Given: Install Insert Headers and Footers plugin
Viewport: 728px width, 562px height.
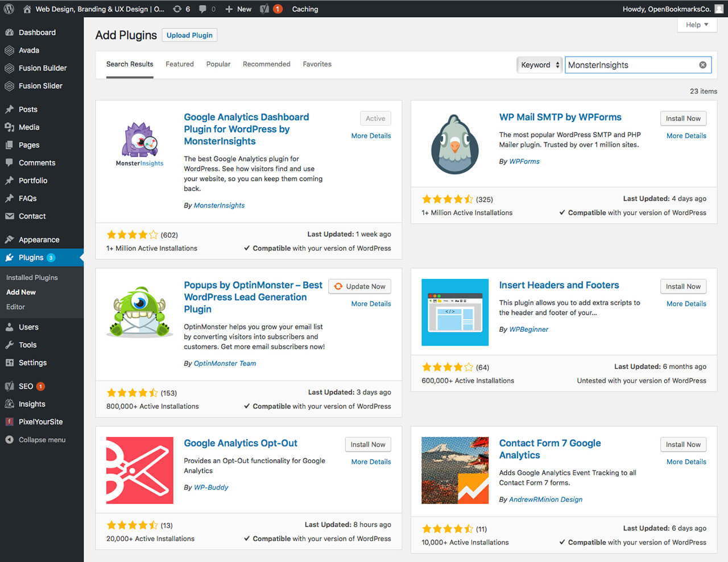Looking at the screenshot, I should [683, 286].
